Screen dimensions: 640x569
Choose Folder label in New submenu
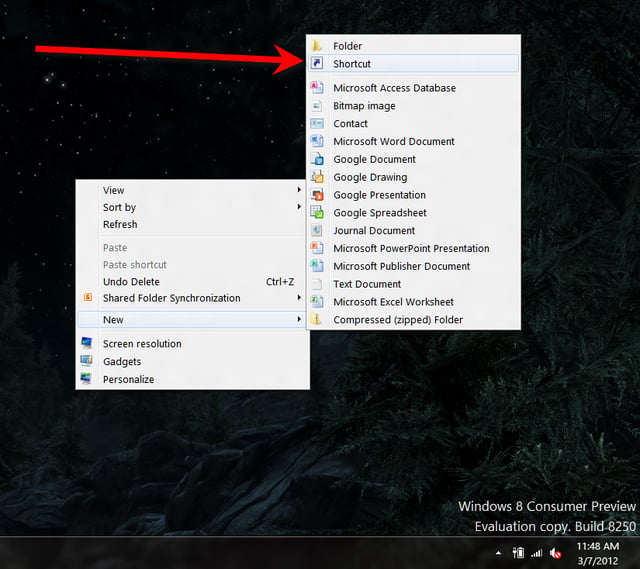(347, 46)
